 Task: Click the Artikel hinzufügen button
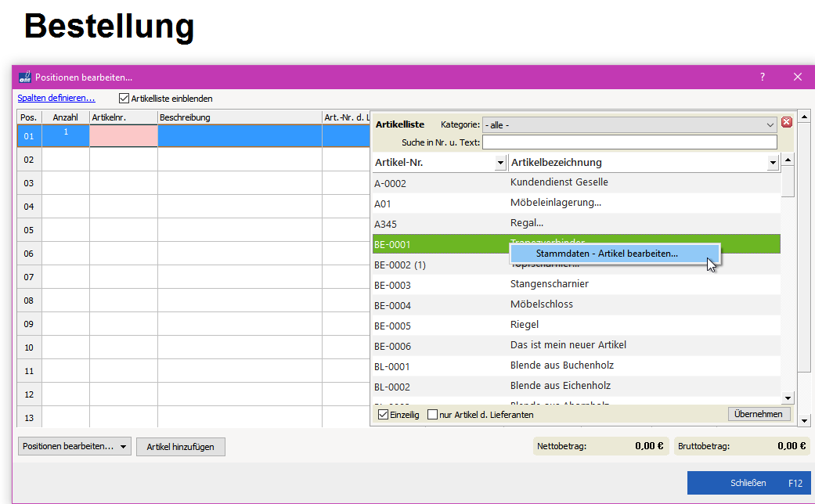pyautogui.click(x=180, y=447)
